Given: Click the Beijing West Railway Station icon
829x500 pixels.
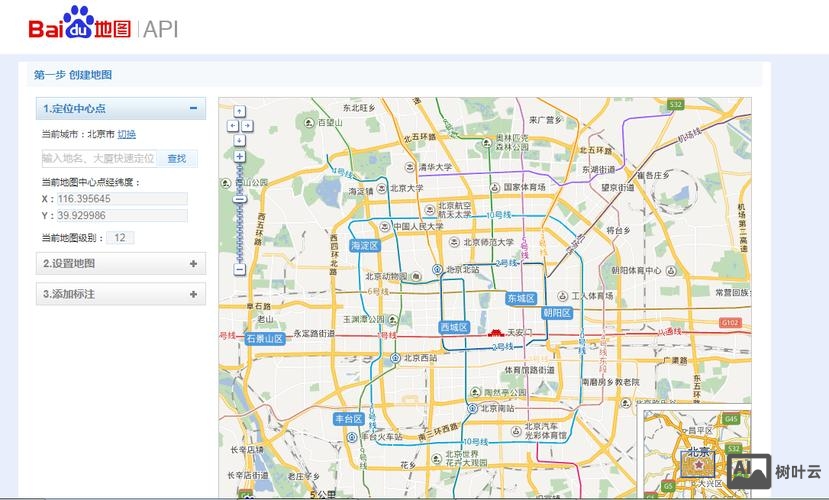Looking at the screenshot, I should (395, 358).
